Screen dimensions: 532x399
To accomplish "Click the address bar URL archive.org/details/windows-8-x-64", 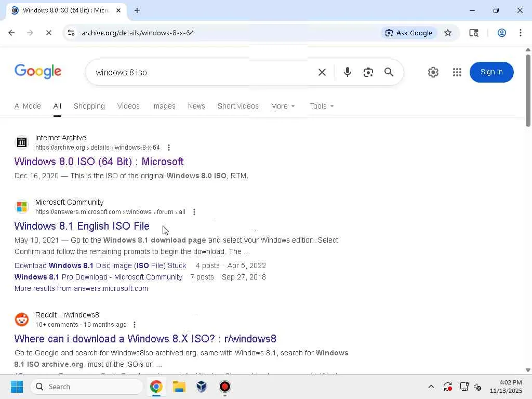I will click(x=138, y=33).
